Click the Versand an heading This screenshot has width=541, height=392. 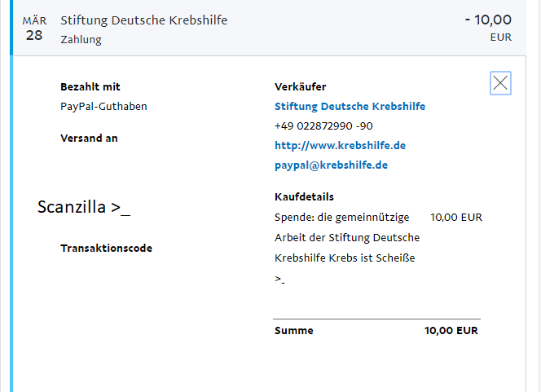pyautogui.click(x=89, y=138)
